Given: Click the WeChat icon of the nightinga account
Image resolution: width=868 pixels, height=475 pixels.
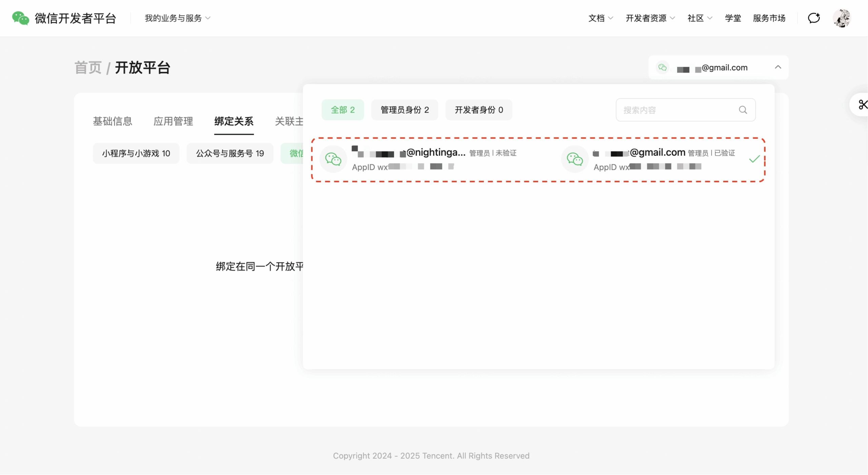Looking at the screenshot, I should (x=333, y=159).
